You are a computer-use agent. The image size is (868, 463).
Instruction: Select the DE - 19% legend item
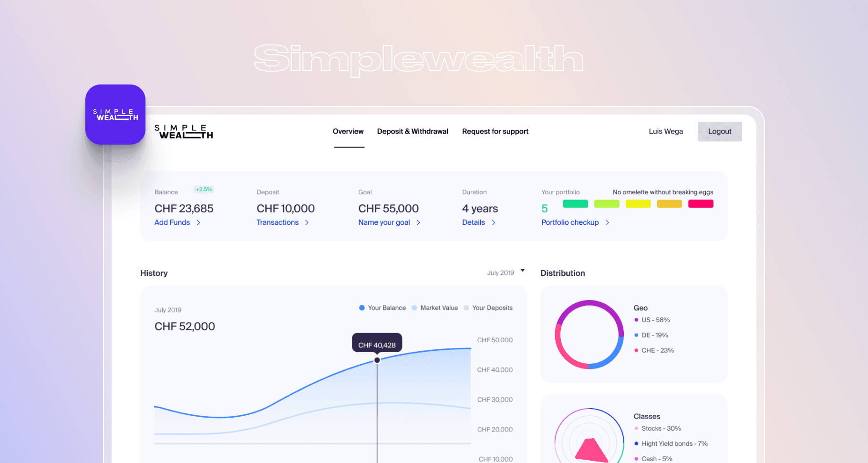tap(651, 335)
